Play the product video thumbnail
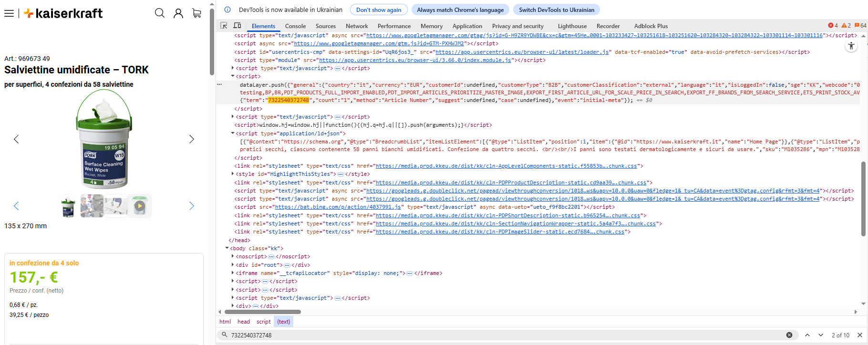This screenshot has height=345, width=868. pyautogui.click(x=140, y=206)
